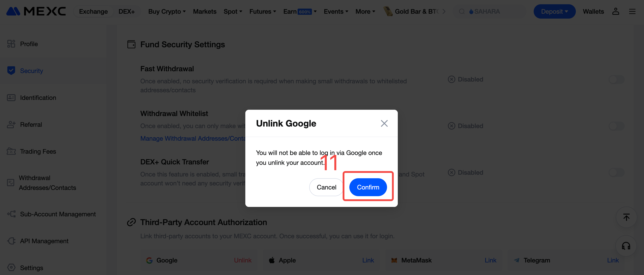Open the user account profile icon
644x275 pixels.
coord(616,11)
